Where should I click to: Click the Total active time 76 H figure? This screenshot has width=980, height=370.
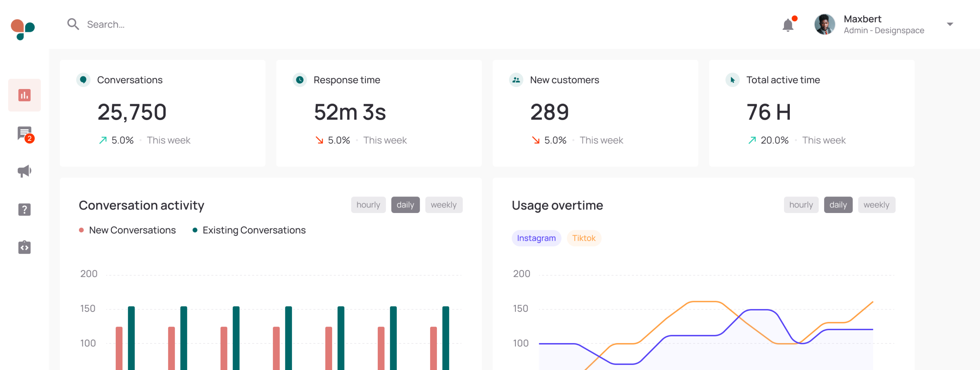pyautogui.click(x=769, y=112)
